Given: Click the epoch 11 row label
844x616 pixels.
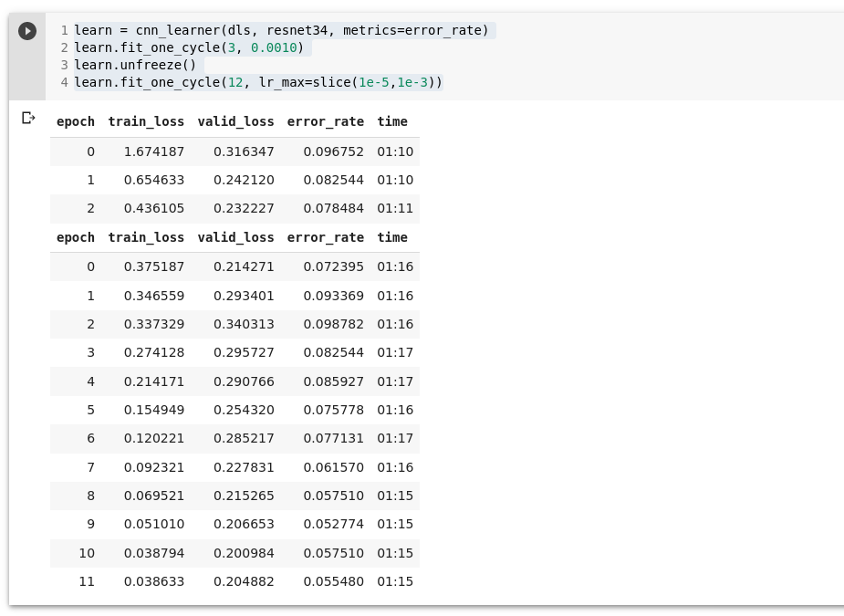Looking at the screenshot, I should (x=86, y=581).
